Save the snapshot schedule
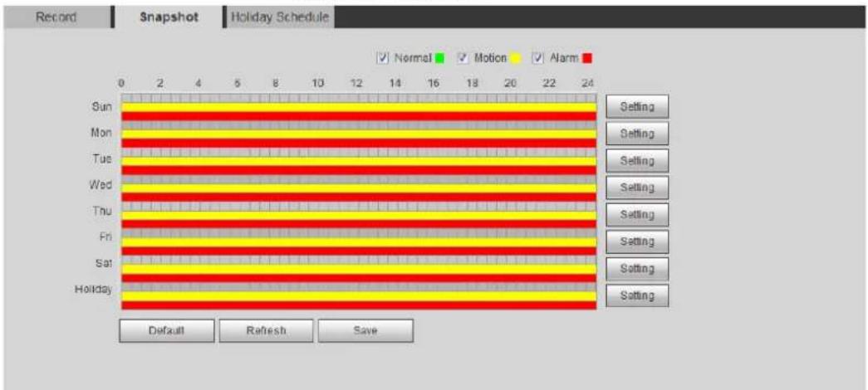The width and height of the screenshot is (868, 390). (x=365, y=331)
